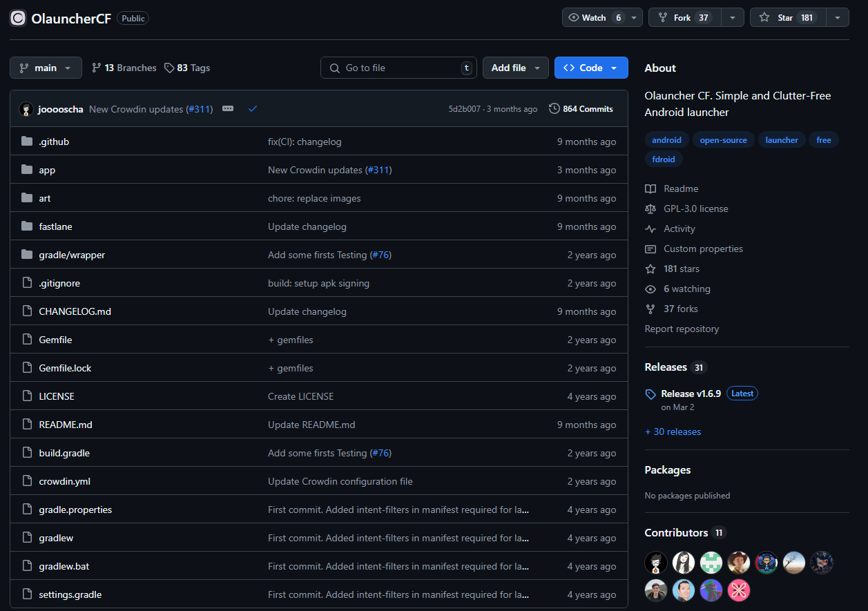
Task: Click the pink symbol contributor avatar
Action: pos(739,590)
